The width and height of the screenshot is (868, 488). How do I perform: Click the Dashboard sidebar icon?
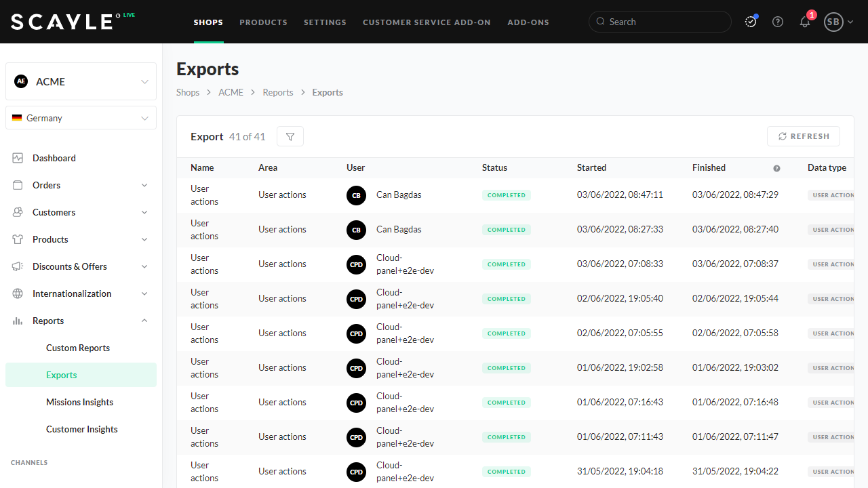coord(18,158)
